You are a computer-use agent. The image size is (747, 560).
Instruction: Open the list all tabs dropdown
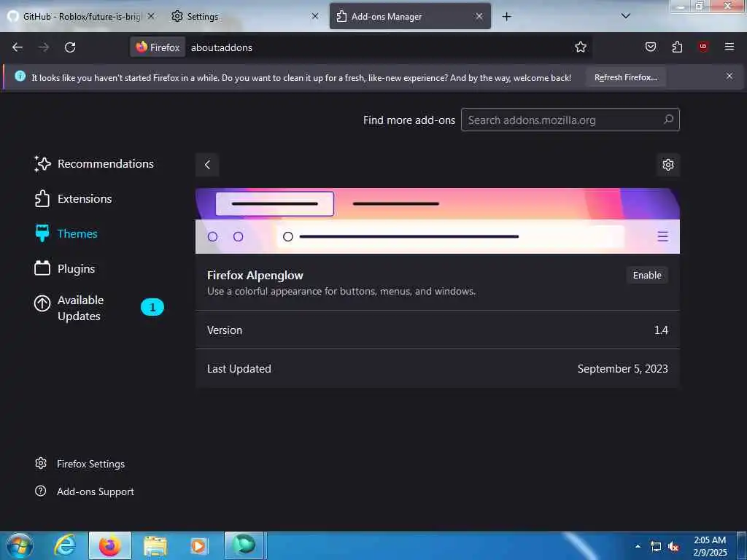[626, 16]
